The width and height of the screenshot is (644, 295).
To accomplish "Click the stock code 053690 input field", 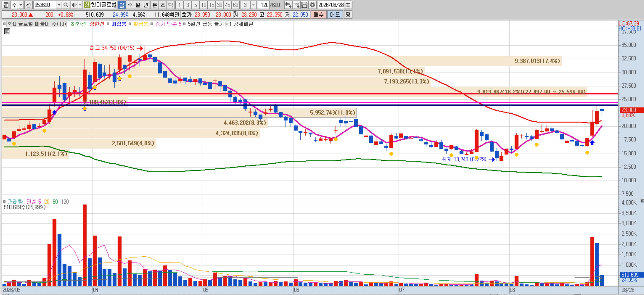I will [45, 5].
